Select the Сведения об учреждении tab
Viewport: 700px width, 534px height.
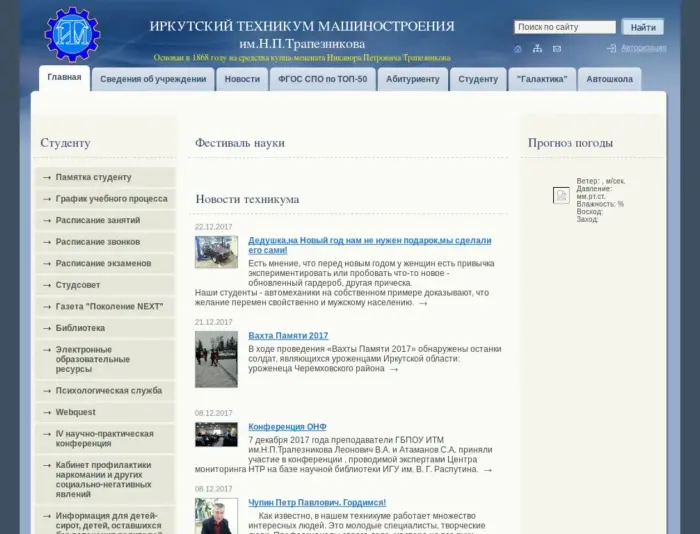click(x=153, y=79)
